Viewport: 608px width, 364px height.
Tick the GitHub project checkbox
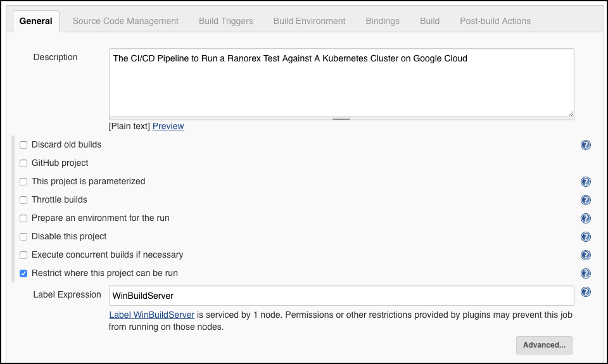23,163
